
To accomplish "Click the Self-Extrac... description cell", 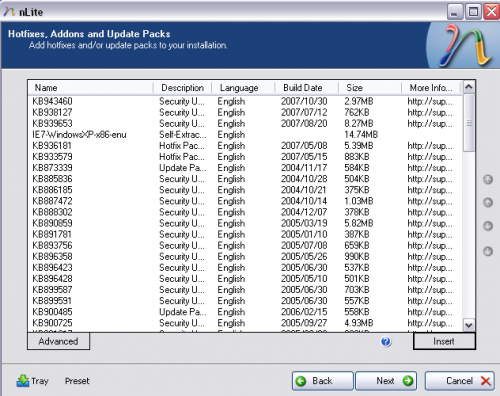I will (183, 135).
